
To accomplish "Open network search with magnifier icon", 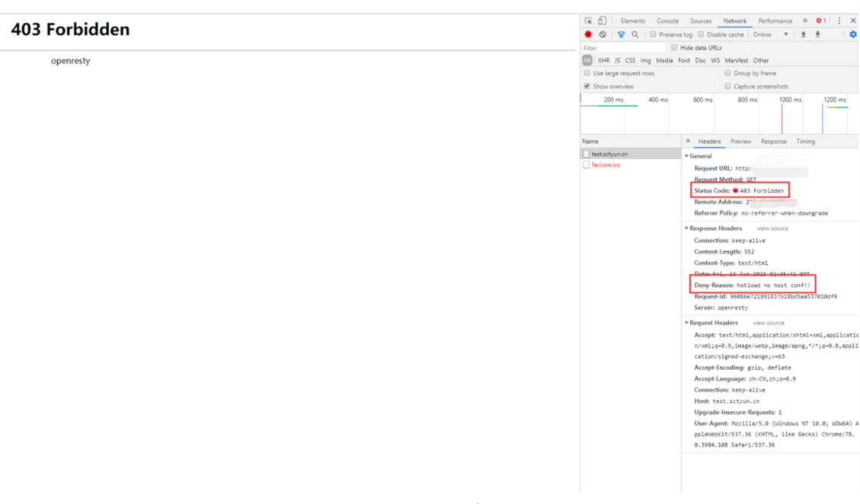I will [635, 34].
